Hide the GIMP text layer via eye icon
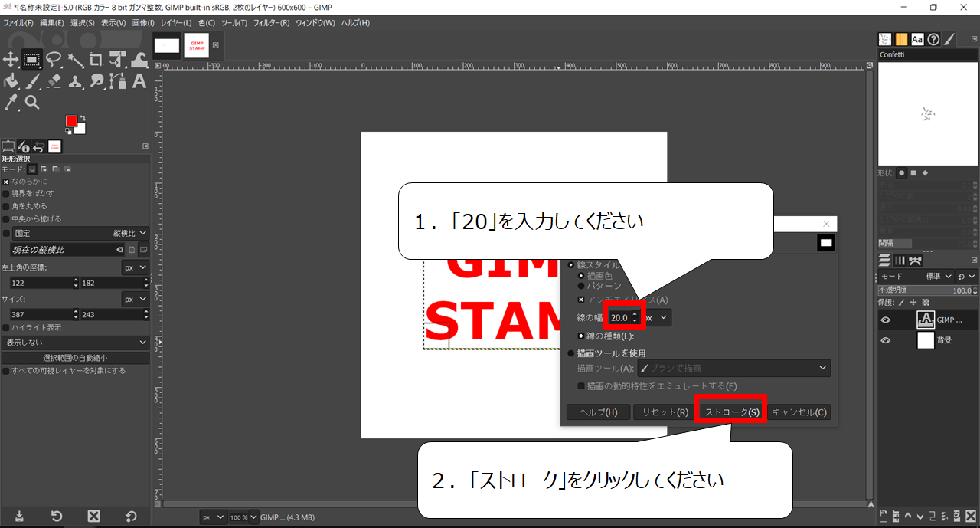The width and height of the screenshot is (980, 528). 886,320
